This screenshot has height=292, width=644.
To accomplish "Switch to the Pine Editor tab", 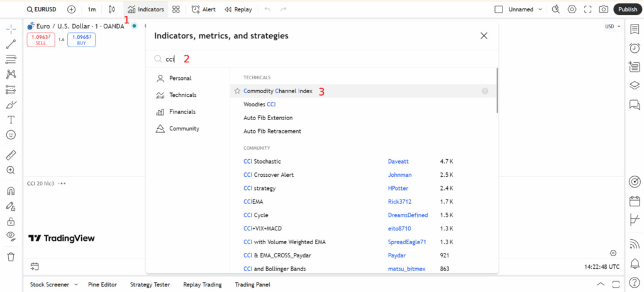I will [x=102, y=284].
